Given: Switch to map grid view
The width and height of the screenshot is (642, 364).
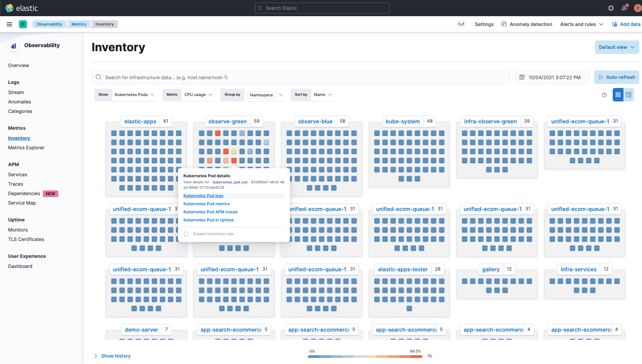Looking at the screenshot, I should click(x=618, y=95).
